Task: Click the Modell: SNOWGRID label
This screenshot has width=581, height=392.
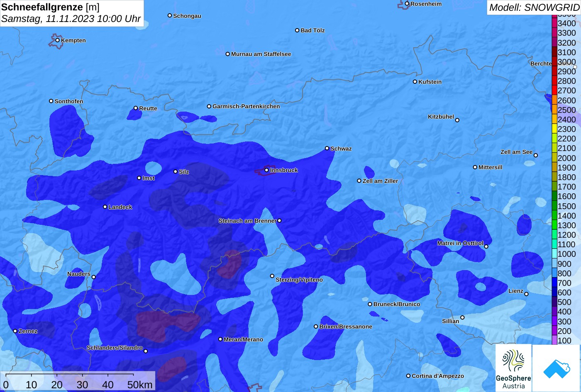Action: (534, 7)
